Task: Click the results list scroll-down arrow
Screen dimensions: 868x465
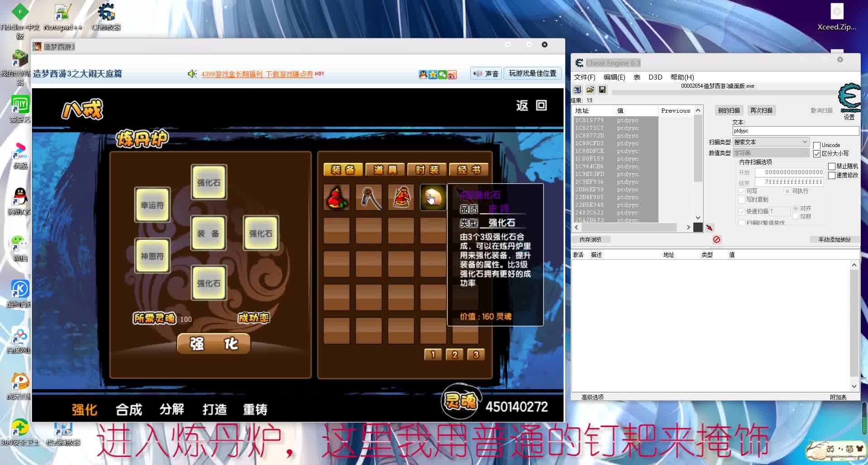Action: (698, 218)
